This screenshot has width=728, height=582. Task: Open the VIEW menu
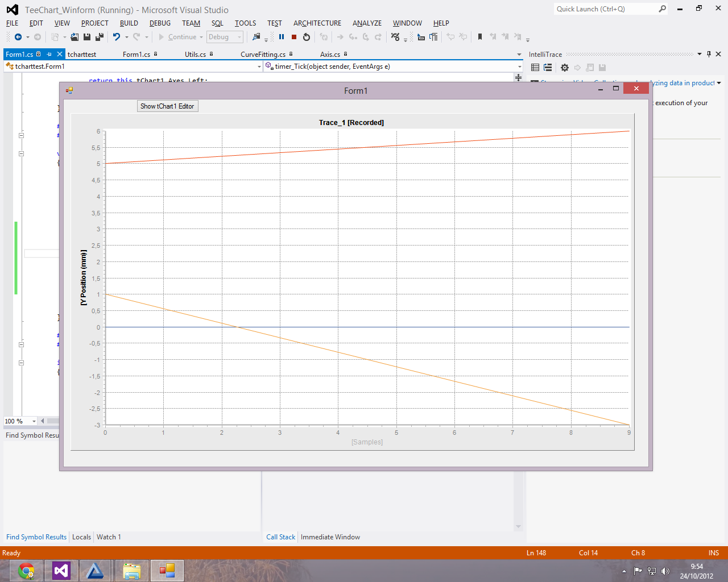click(x=62, y=23)
